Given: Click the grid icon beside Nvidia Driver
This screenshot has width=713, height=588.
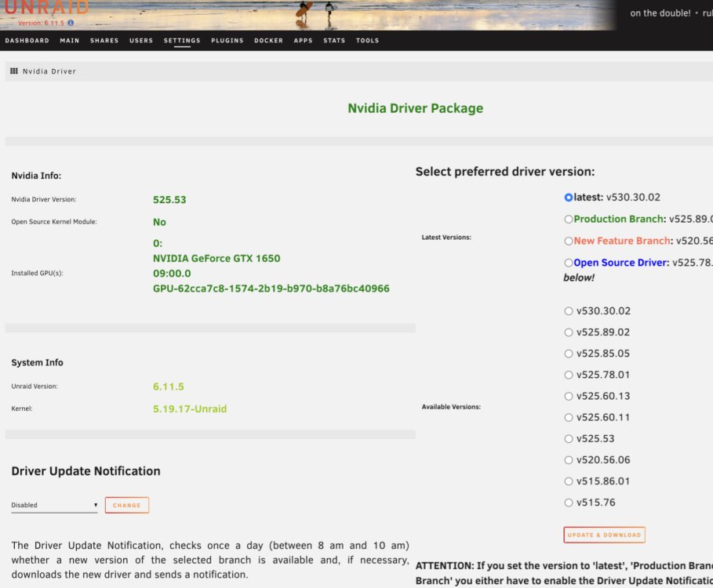Looking at the screenshot, I should point(14,71).
